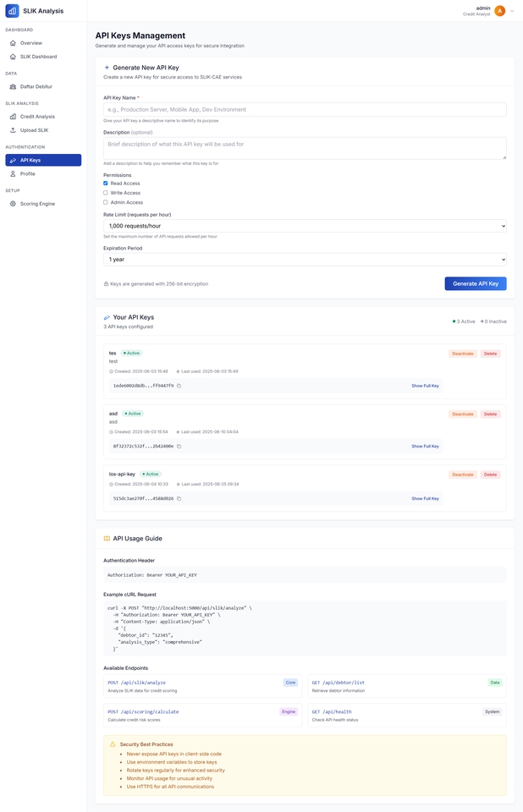The image size is (523, 812).
Task: Show full key for asd
Action: (425, 447)
